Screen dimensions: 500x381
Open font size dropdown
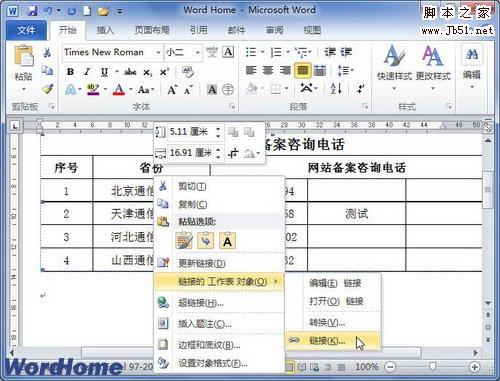(197, 53)
